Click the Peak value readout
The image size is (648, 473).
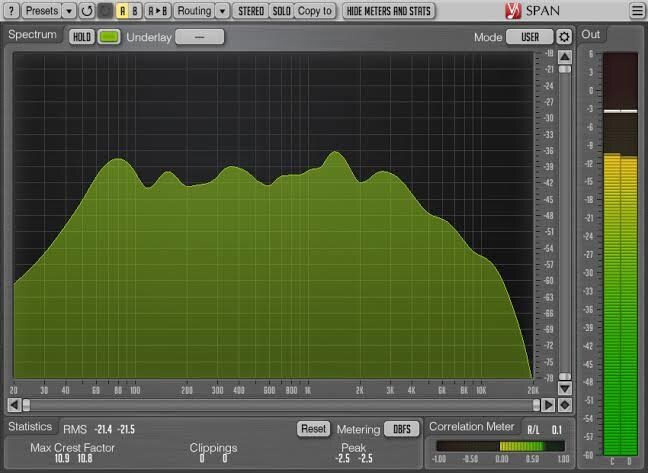pos(354,458)
